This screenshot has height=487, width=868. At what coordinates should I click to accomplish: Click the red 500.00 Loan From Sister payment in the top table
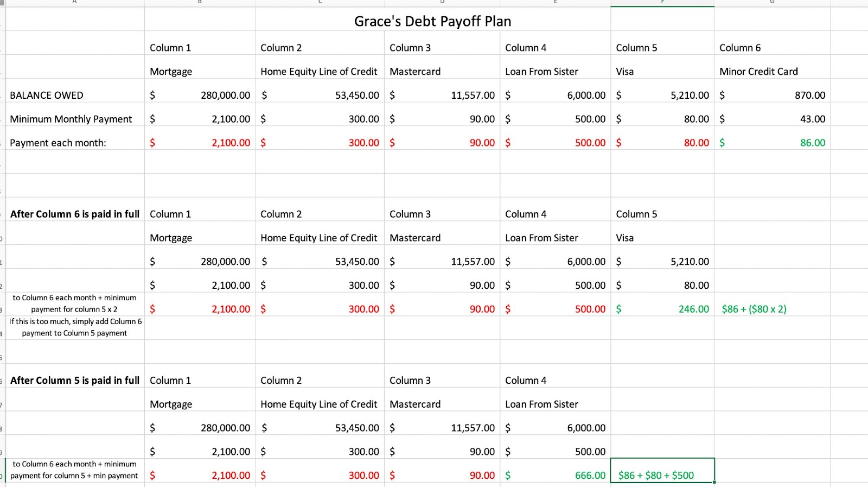coord(555,143)
